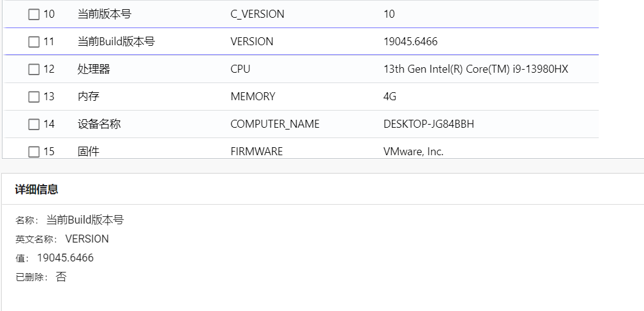The image size is (644, 311).
Task: Click 19045.6466 in the detail panel
Action: coord(65,258)
